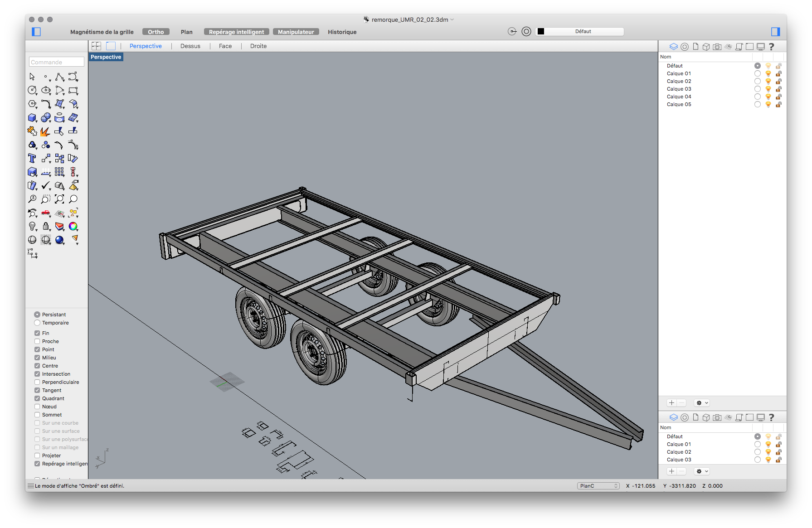Toggle the Ortho button
The height and width of the screenshot is (528, 812).
[156, 32]
